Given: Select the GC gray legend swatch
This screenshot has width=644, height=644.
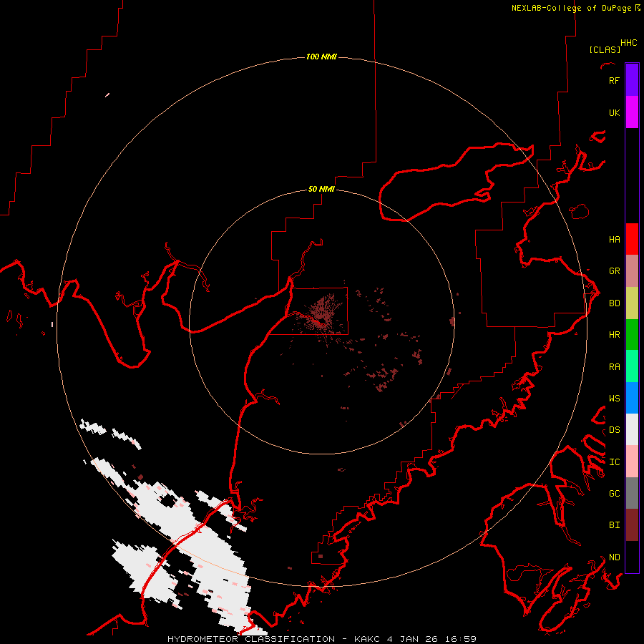Looking at the screenshot, I should click(632, 493).
